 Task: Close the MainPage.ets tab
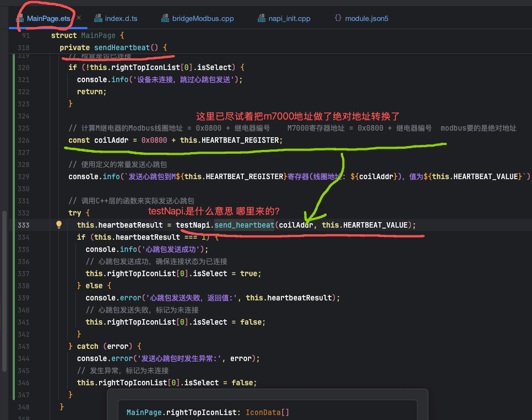78,18
